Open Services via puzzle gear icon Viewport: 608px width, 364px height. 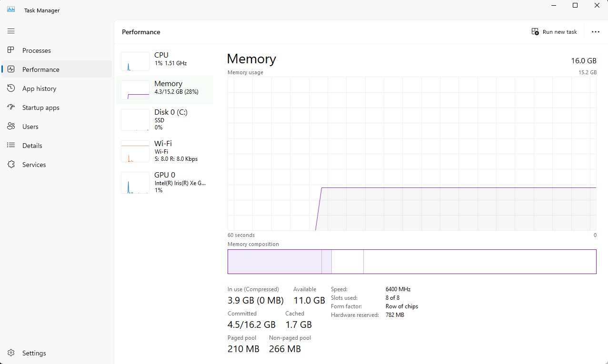pyautogui.click(x=11, y=165)
